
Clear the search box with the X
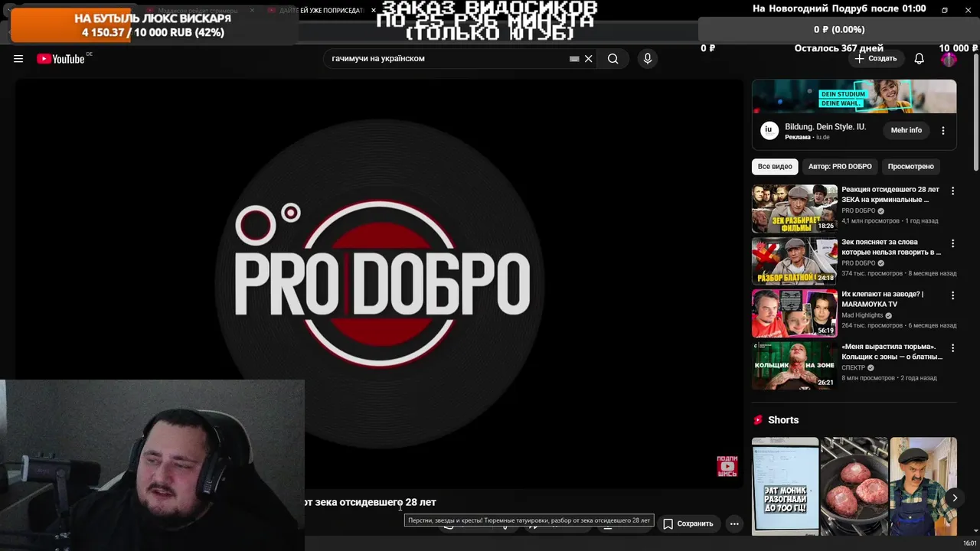tap(588, 59)
